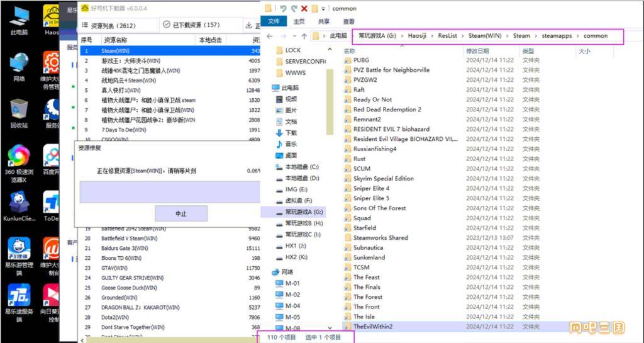Open the 网络 desktop shortcut
Image resolution: width=644 pixels, height=343 pixels.
[x=19, y=67]
